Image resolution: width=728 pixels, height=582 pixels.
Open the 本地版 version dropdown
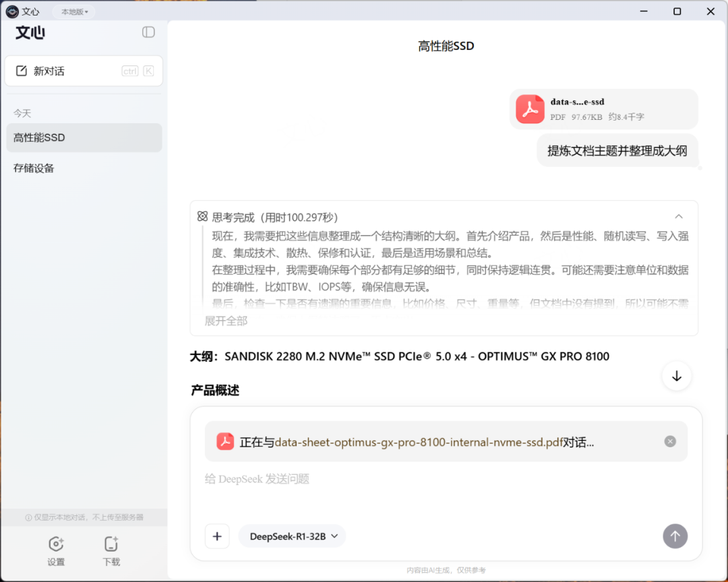click(x=74, y=11)
